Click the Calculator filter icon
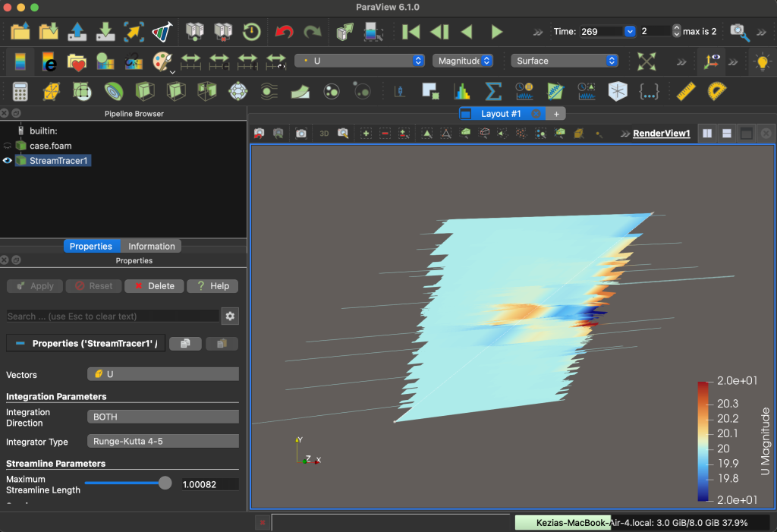Viewport: 777px width, 532px height. point(20,91)
